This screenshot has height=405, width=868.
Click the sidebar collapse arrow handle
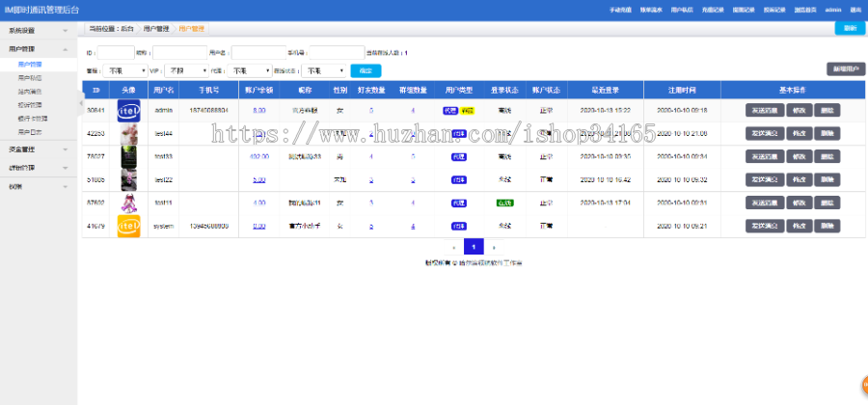[x=81, y=102]
